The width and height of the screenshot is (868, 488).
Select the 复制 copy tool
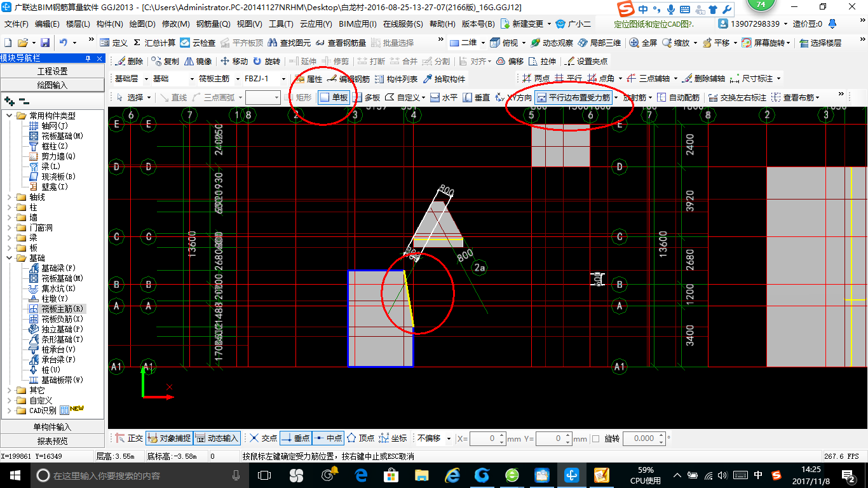coord(166,61)
